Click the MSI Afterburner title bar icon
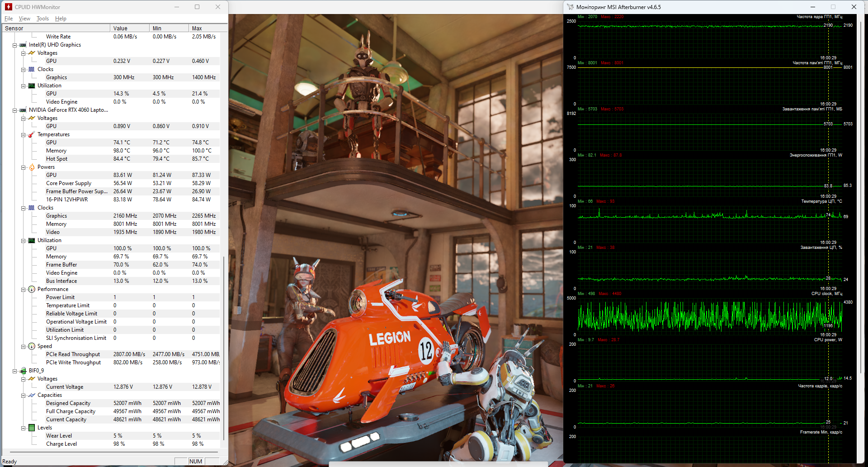868x467 pixels. pyautogui.click(x=571, y=7)
